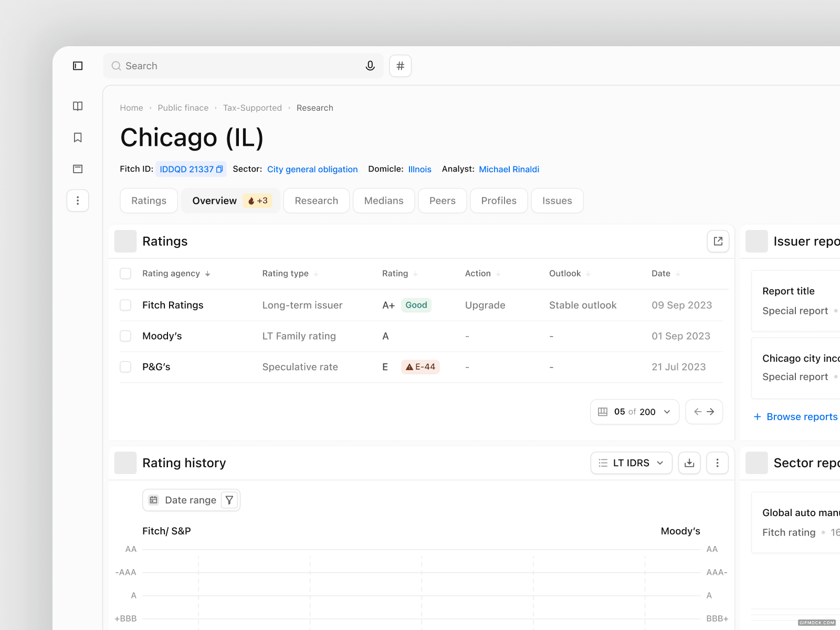Focus the Search input field
Screen dimensions: 840x630
[243, 66]
